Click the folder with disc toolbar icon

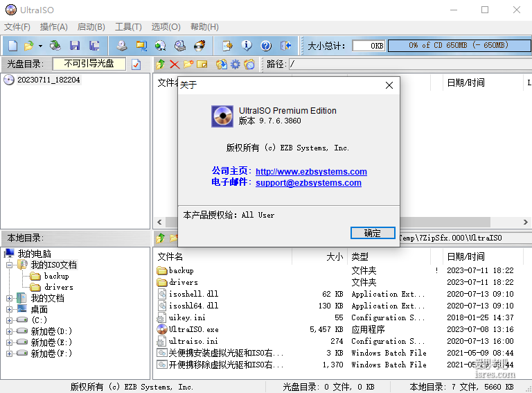coord(249,64)
